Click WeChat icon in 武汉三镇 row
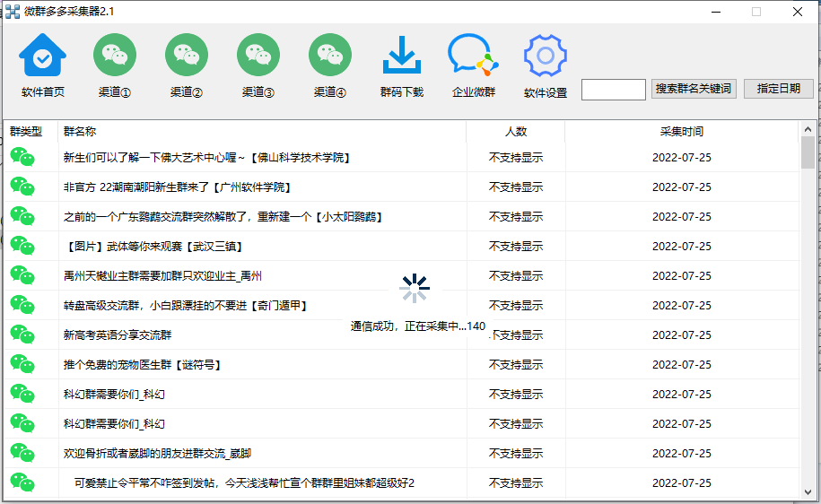This screenshot has width=821, height=504. [22, 246]
